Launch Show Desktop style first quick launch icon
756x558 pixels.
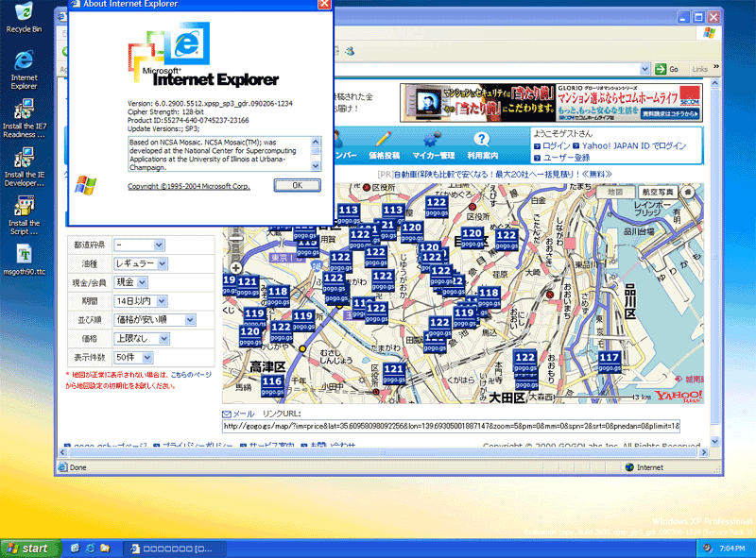point(75,549)
